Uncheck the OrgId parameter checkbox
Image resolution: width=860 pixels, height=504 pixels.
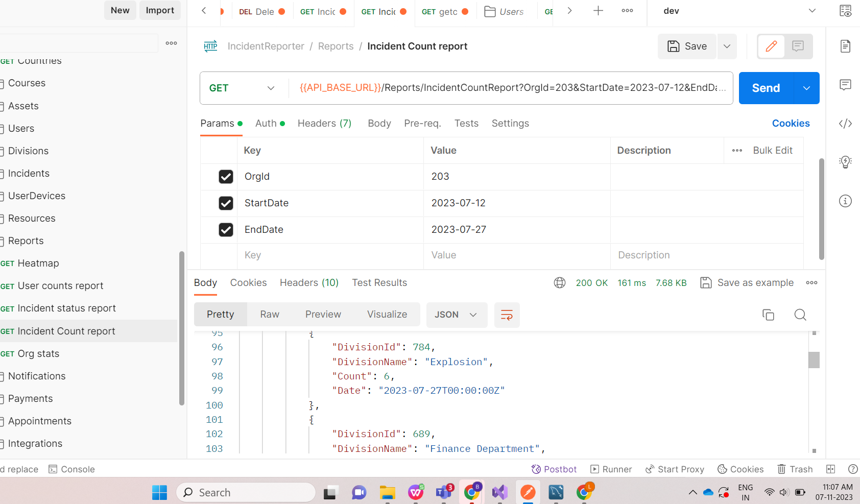point(226,177)
